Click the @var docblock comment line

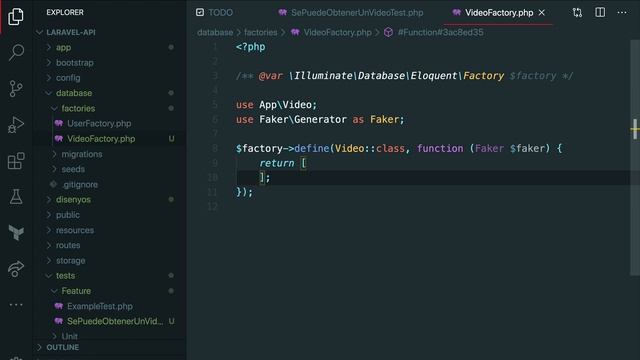(x=404, y=76)
